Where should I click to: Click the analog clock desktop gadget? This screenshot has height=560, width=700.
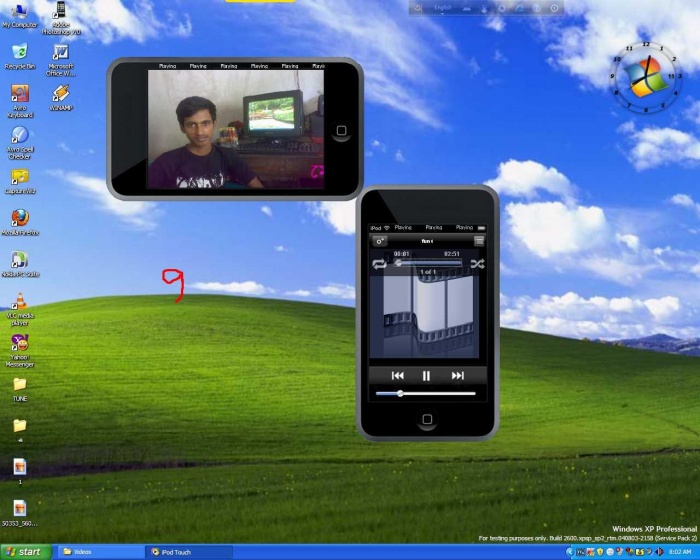tap(646, 77)
